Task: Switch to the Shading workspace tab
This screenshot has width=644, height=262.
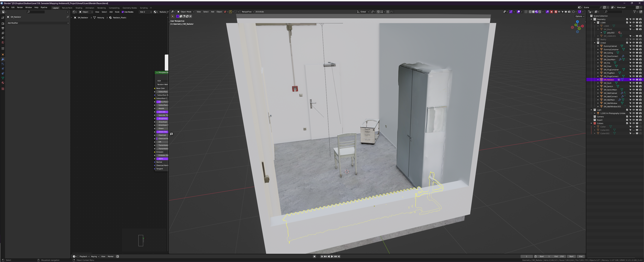Action: pos(79,8)
